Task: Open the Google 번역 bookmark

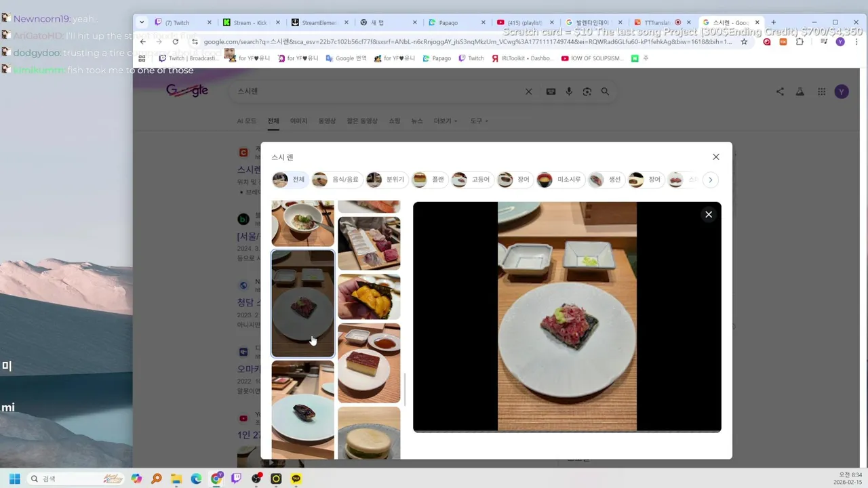Action: click(346, 58)
